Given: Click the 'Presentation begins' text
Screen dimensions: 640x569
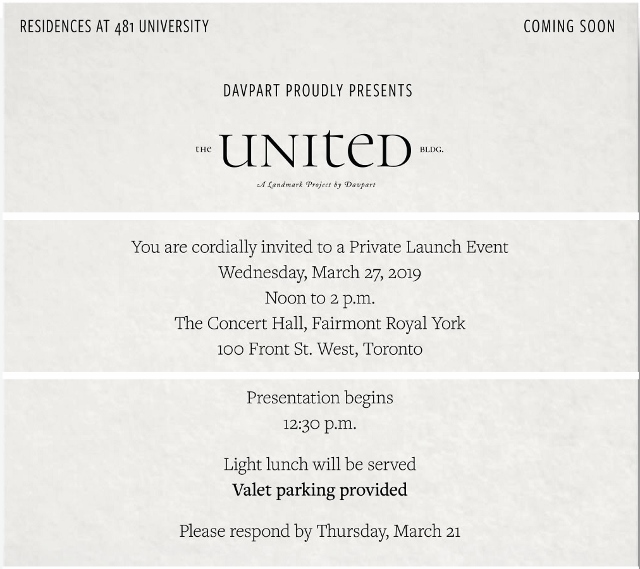Looking at the screenshot, I should [320, 398].
